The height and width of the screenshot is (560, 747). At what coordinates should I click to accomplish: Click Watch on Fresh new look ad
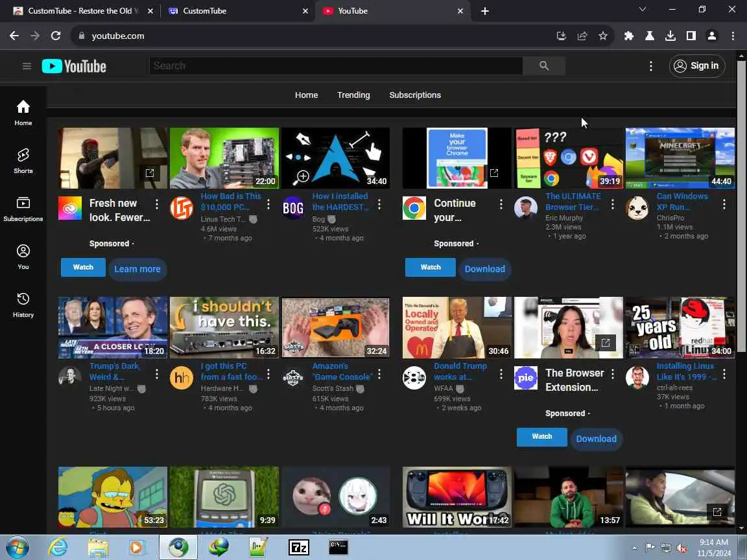click(83, 268)
